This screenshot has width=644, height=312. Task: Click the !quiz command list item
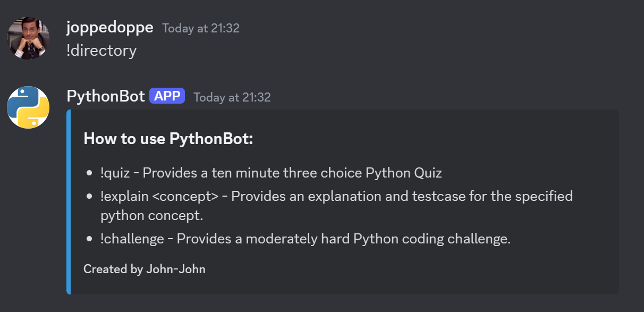[271, 173]
